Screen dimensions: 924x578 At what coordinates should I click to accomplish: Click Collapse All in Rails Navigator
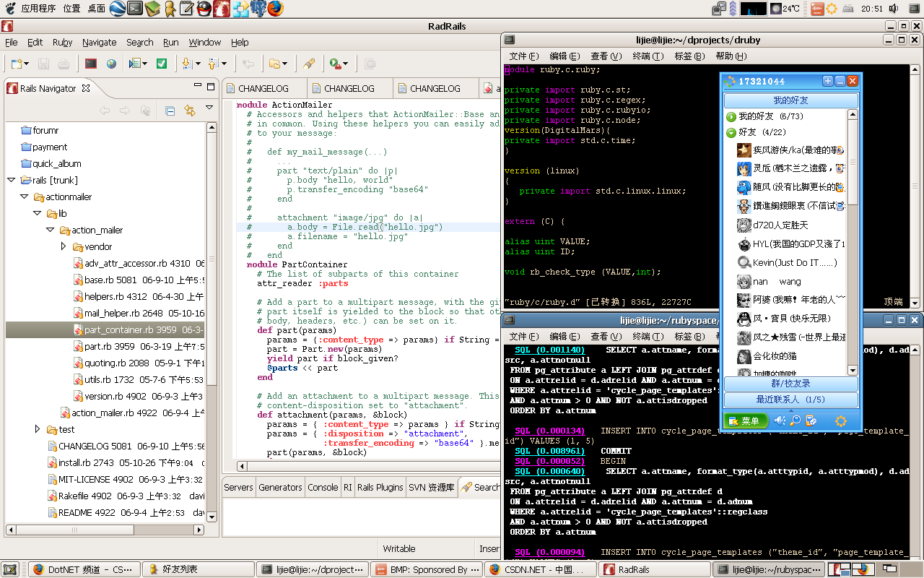(x=170, y=111)
